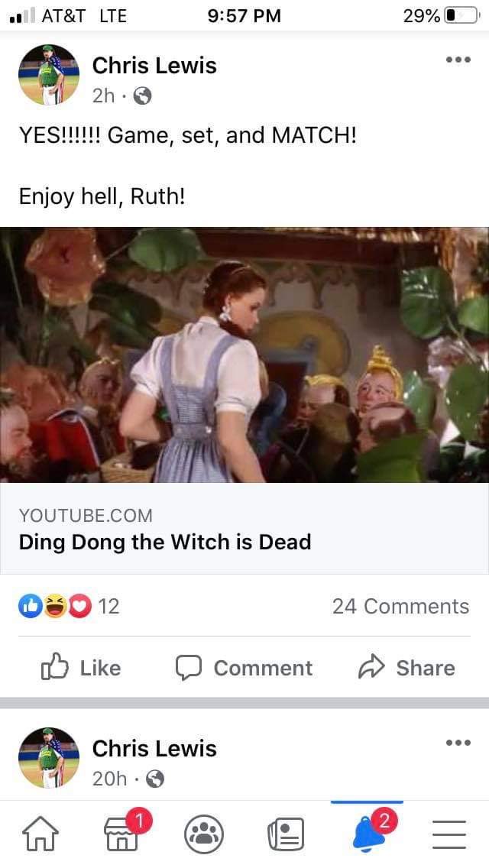Tap Comment on the post
Image resolution: width=489 pixels, height=868 pixels.
coord(244,668)
